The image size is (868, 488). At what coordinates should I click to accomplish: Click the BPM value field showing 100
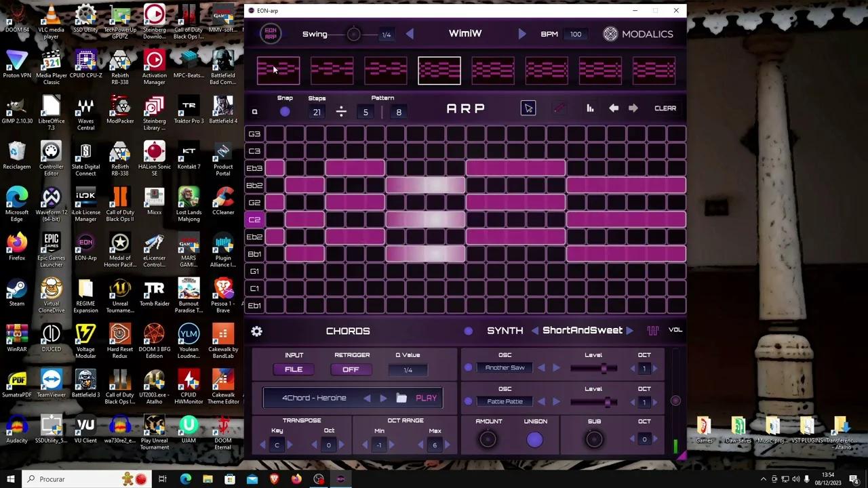[x=575, y=34]
